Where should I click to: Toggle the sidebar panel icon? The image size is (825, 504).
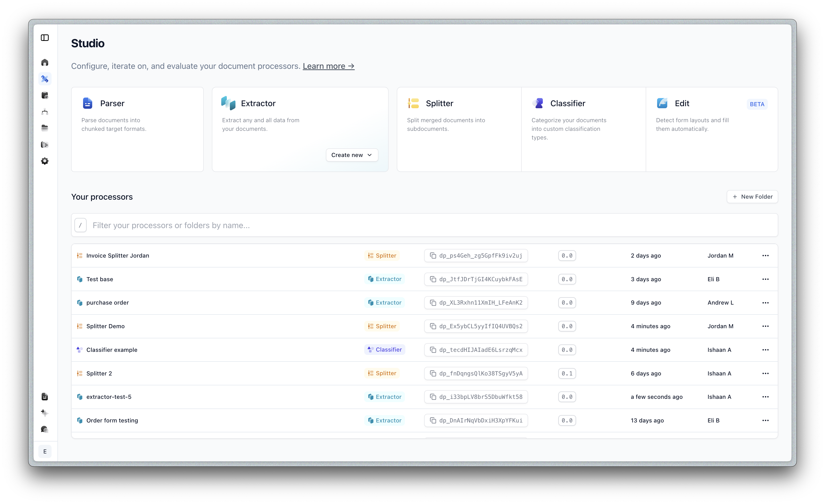tap(45, 38)
